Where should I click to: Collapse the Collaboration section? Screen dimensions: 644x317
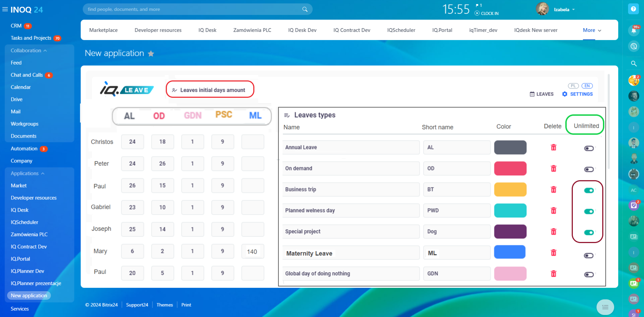tap(29, 50)
